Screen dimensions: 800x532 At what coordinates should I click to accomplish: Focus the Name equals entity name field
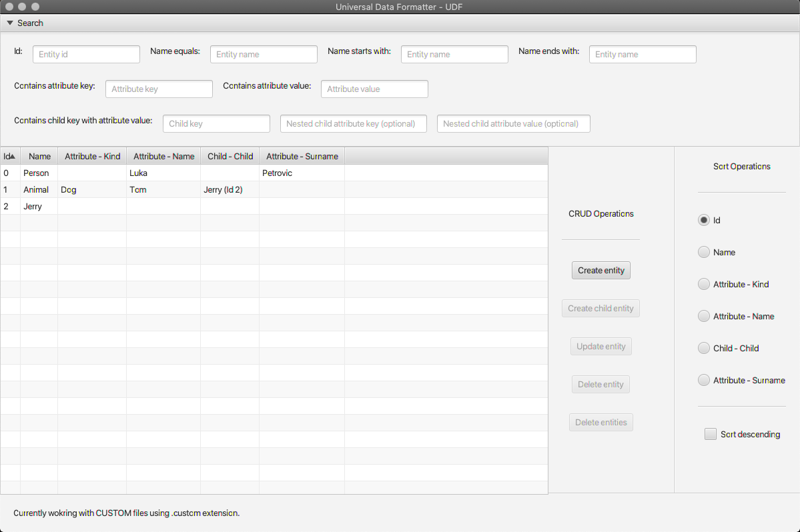[x=264, y=55]
